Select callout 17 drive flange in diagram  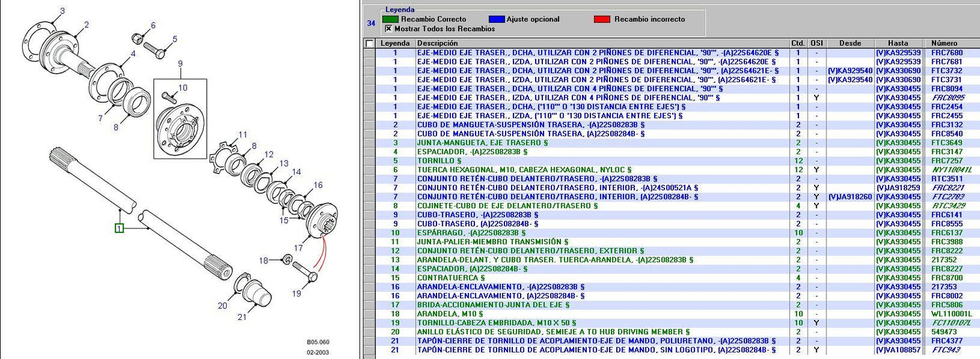click(x=298, y=247)
